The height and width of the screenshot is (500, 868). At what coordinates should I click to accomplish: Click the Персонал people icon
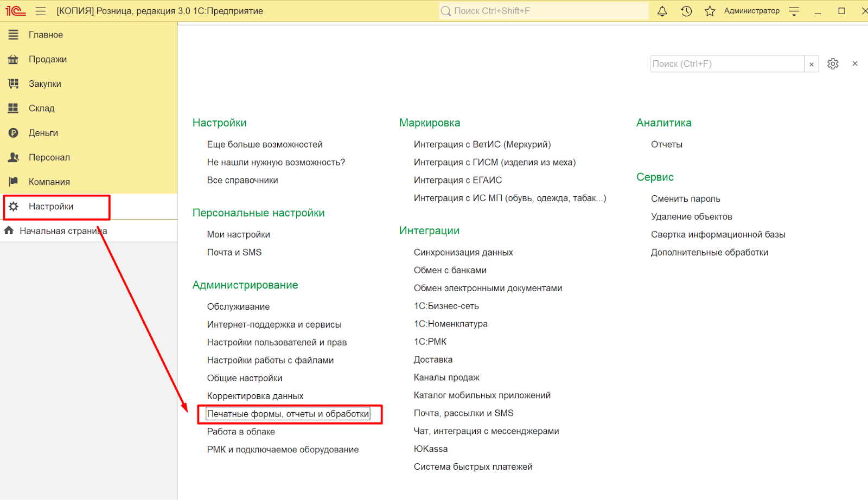pyautogui.click(x=14, y=157)
